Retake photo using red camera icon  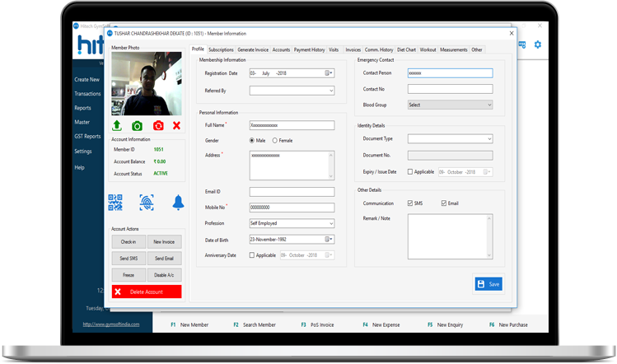[158, 125]
